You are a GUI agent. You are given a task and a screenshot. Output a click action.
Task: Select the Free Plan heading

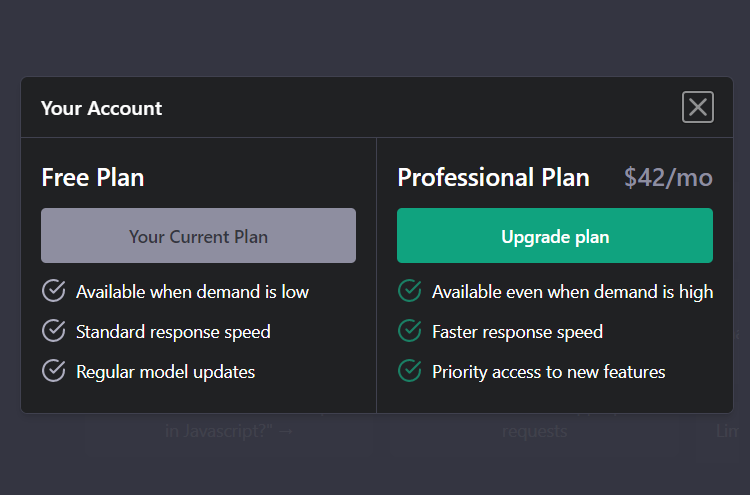click(93, 178)
